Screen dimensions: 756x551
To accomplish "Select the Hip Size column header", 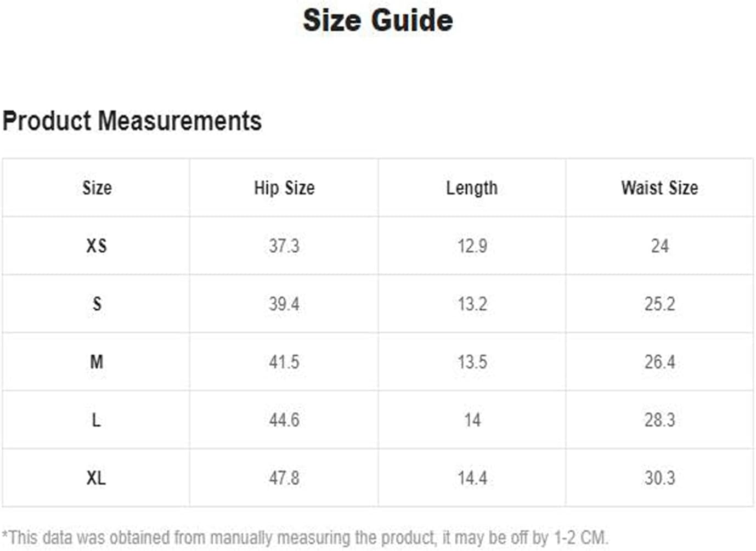I will 284,188.
